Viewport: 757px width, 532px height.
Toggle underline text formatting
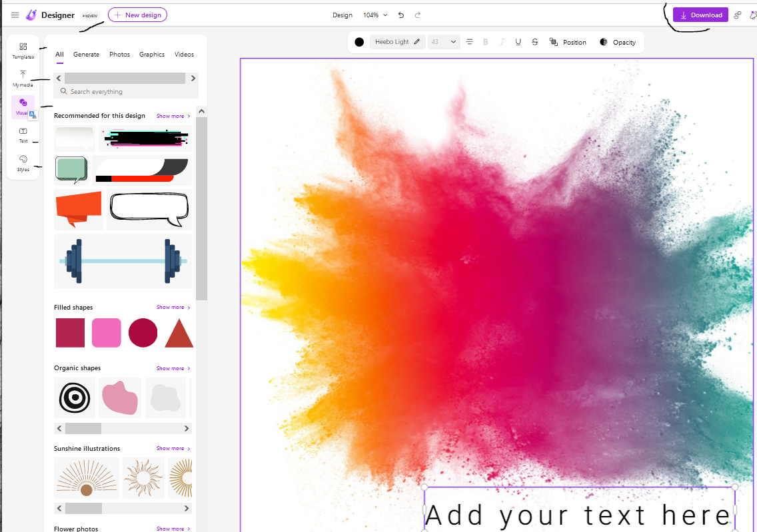518,42
